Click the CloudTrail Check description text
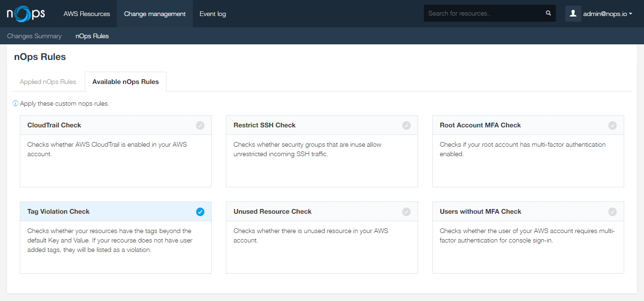 [x=107, y=149]
